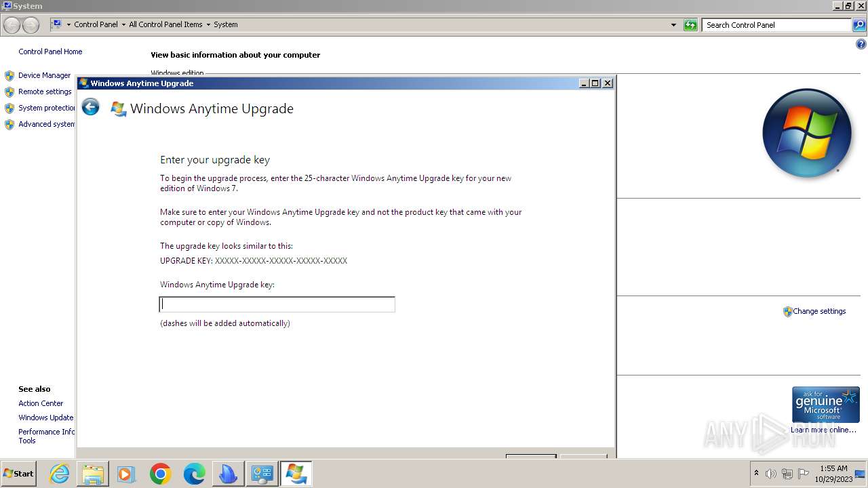Viewport: 868px width, 488px height.
Task: Close the Windows Anytime Upgrade dialog
Action: pyautogui.click(x=608, y=83)
